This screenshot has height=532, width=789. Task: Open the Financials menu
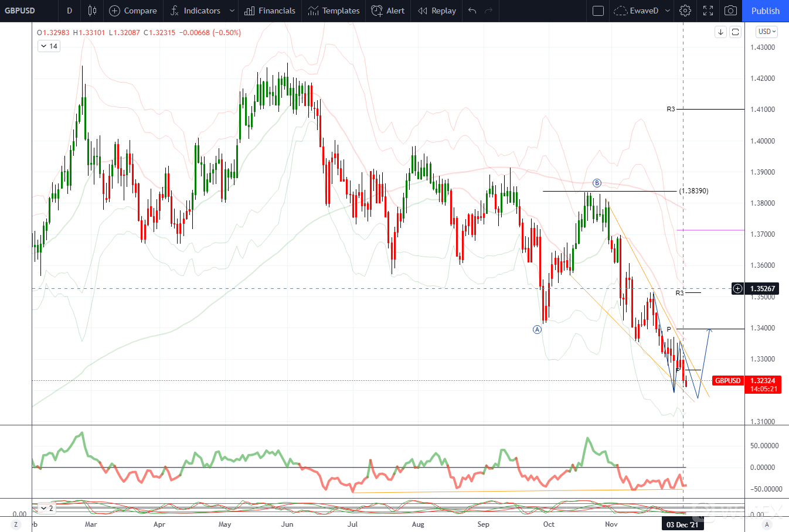pos(270,11)
